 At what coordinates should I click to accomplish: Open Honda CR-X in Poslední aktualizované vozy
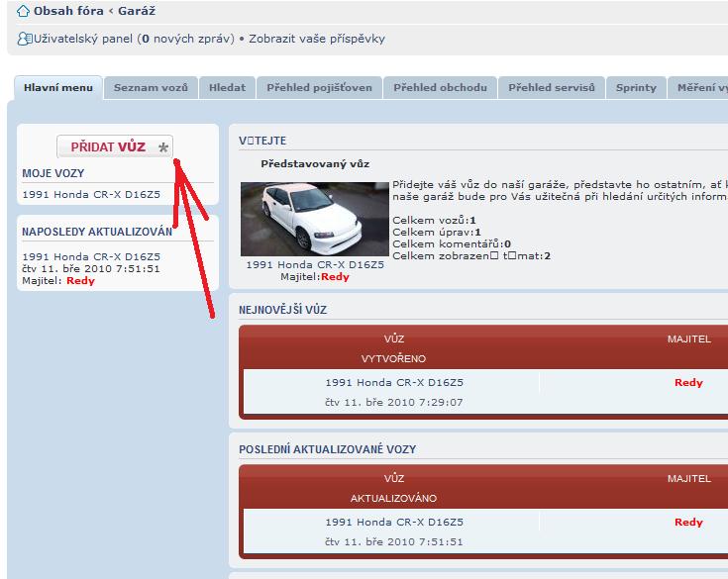click(393, 523)
